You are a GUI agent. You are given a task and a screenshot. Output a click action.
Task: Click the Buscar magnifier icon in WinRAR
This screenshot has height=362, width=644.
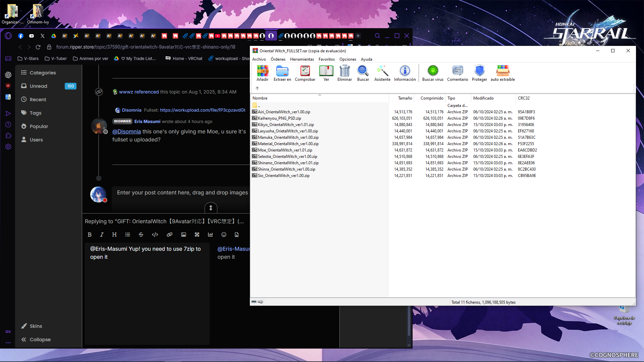[363, 73]
